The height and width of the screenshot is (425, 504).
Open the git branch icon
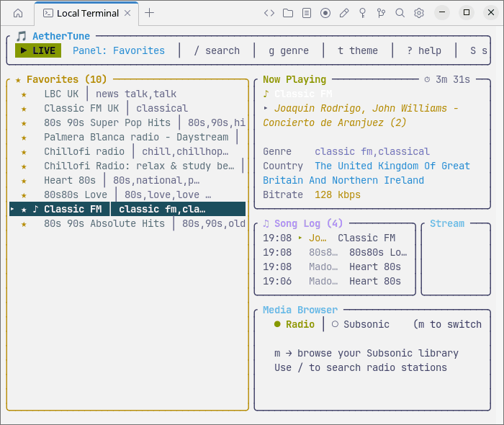[x=381, y=13]
